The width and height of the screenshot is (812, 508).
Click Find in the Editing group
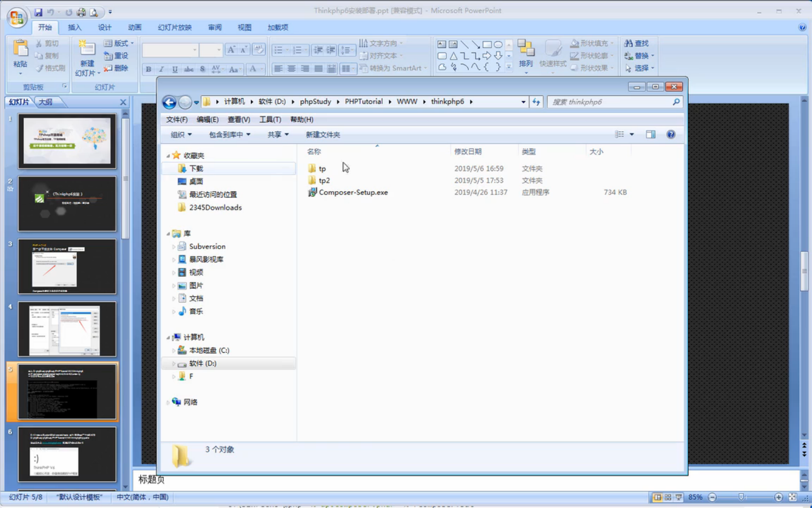click(x=637, y=44)
